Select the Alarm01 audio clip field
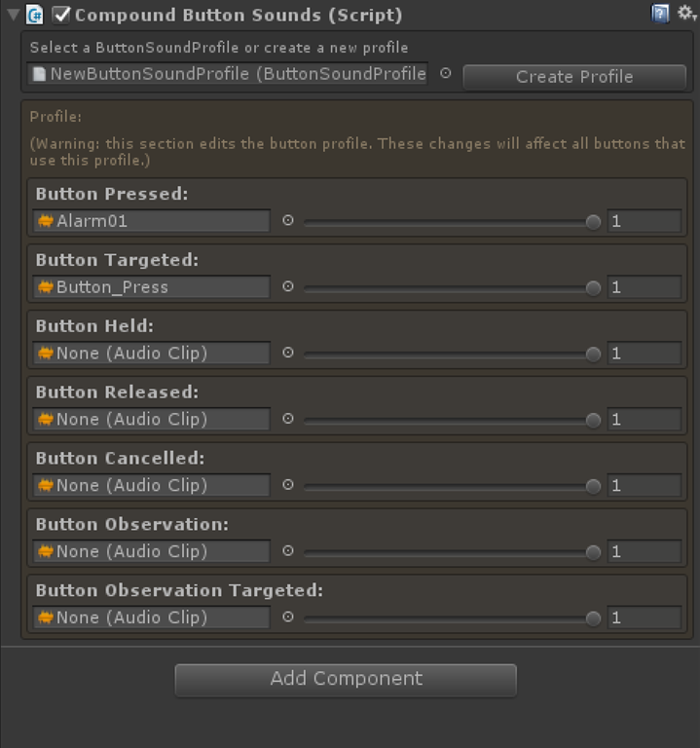This screenshot has height=748, width=700. (152, 221)
